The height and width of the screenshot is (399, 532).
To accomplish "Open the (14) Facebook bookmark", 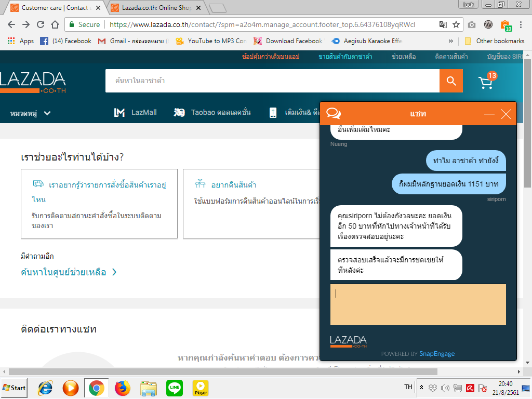I will click(x=66, y=41).
